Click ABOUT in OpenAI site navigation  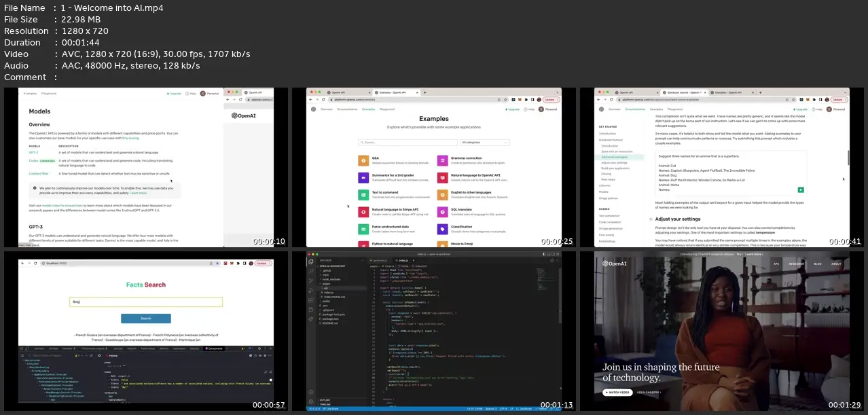[837, 264]
